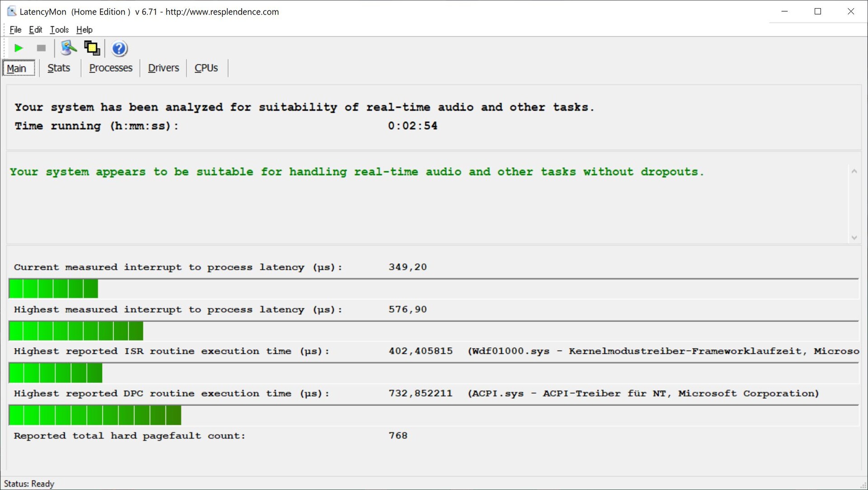
Task: Open the File menu
Action: pos(15,30)
